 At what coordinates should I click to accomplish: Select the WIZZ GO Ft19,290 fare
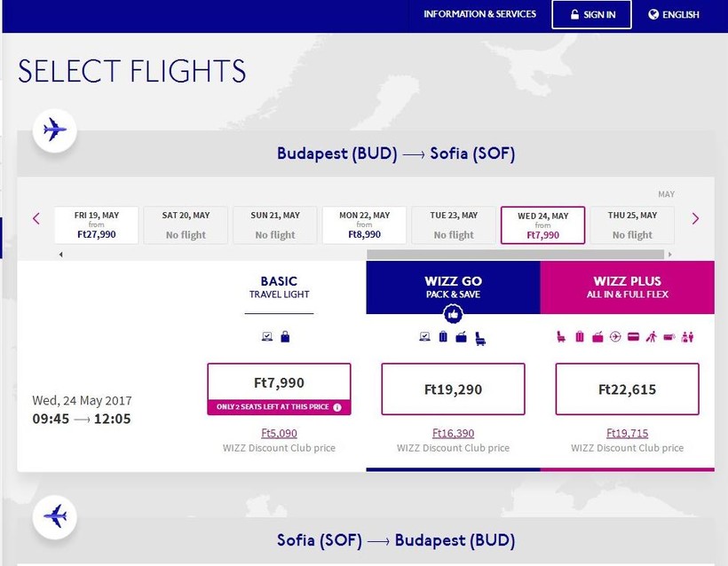click(453, 389)
